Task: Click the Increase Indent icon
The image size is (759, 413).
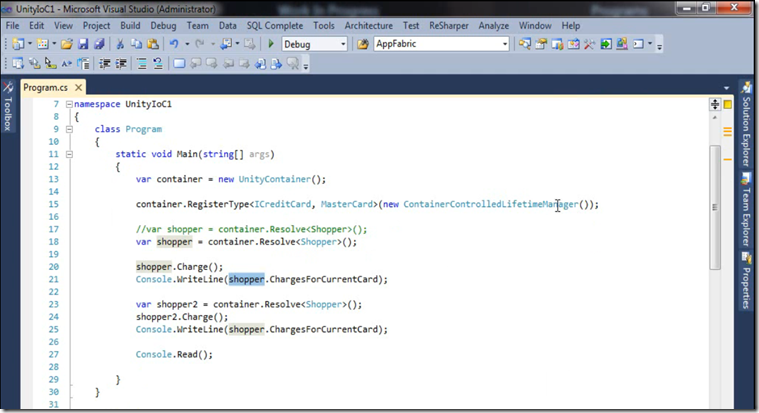Action: tap(121, 63)
